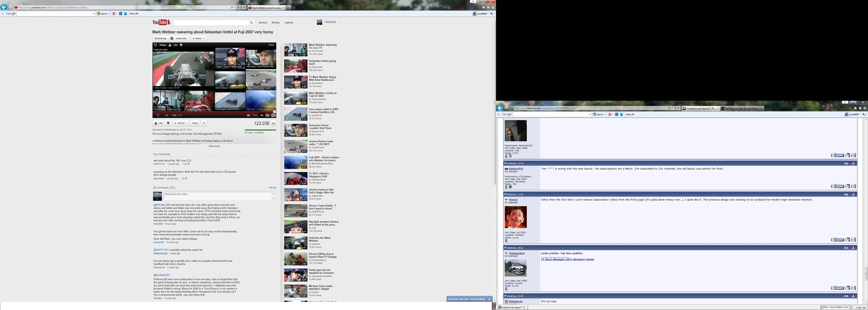Click the YouTube search magnifier button
868x310 pixels.
pos(251,23)
